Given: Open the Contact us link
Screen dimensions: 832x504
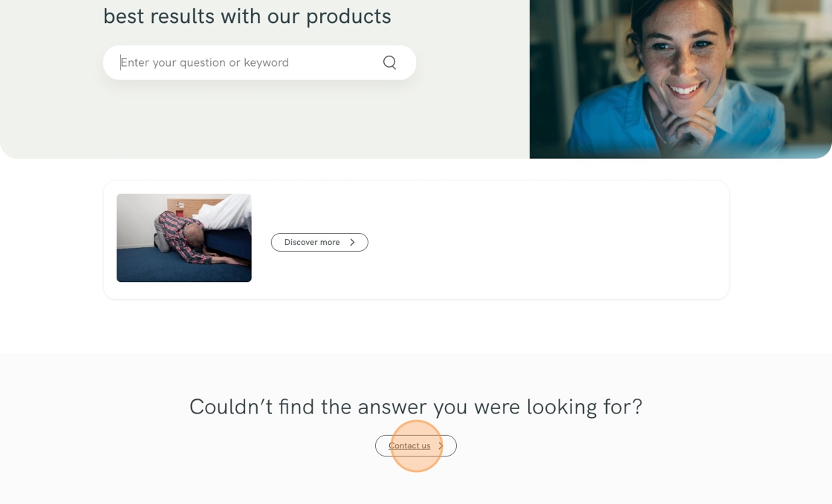Looking at the screenshot, I should 409,446.
